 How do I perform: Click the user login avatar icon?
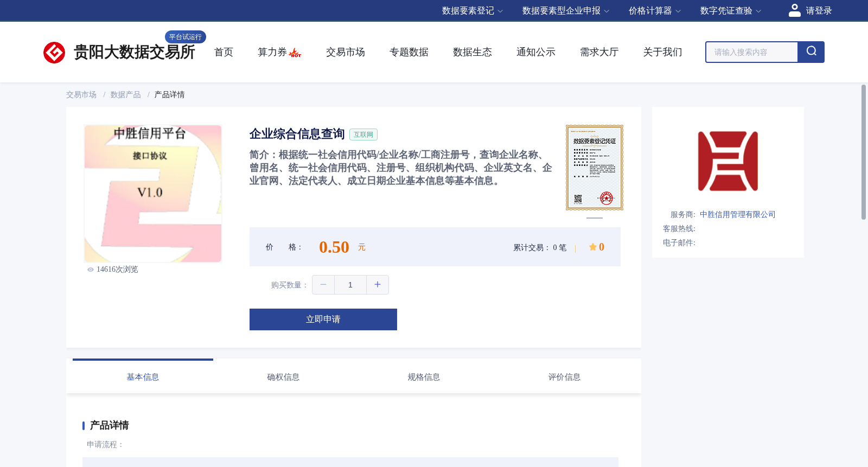click(x=794, y=10)
